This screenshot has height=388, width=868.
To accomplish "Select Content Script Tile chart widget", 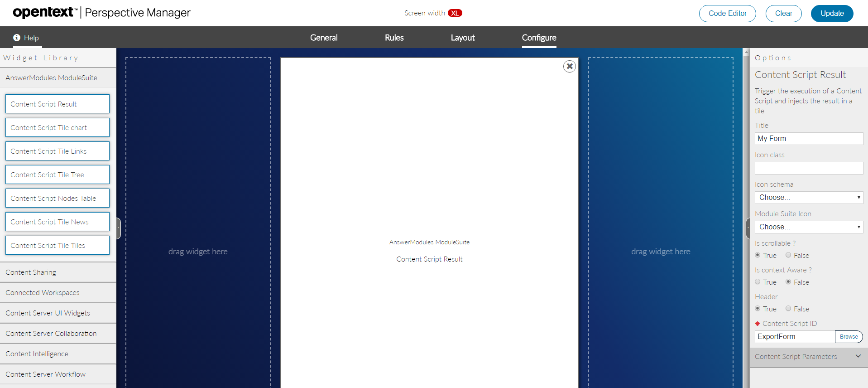I will click(58, 128).
